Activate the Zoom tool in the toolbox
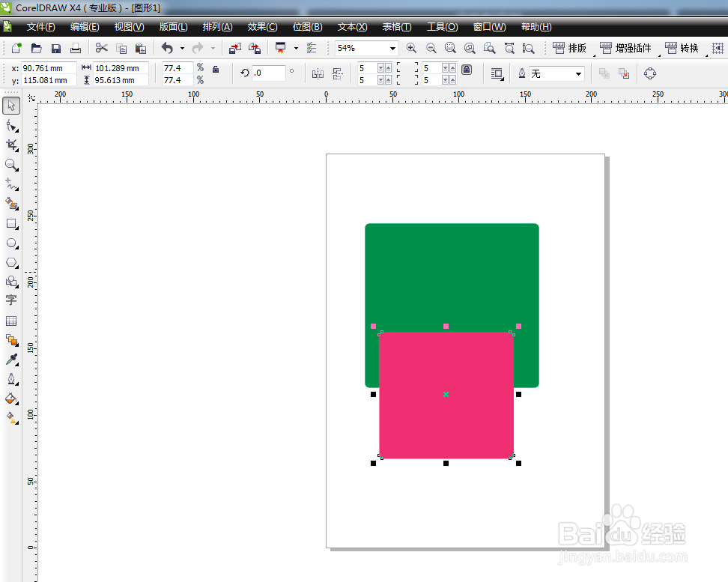The image size is (728, 582). 11,165
